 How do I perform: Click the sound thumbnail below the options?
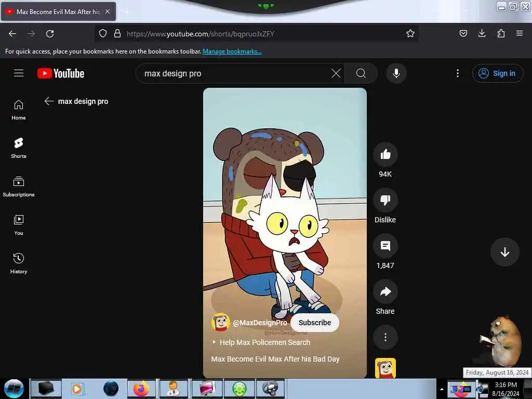[385, 368]
